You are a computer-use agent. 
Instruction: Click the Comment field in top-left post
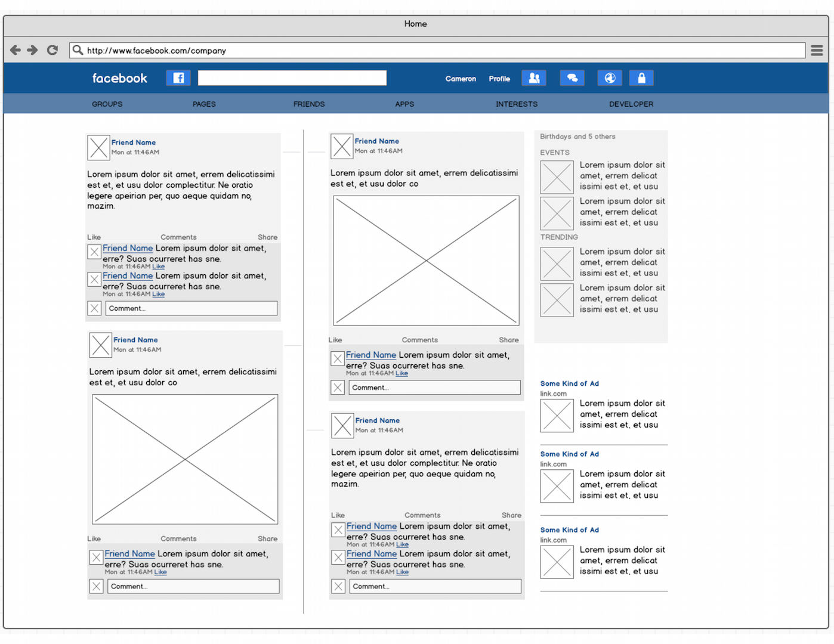(x=191, y=308)
